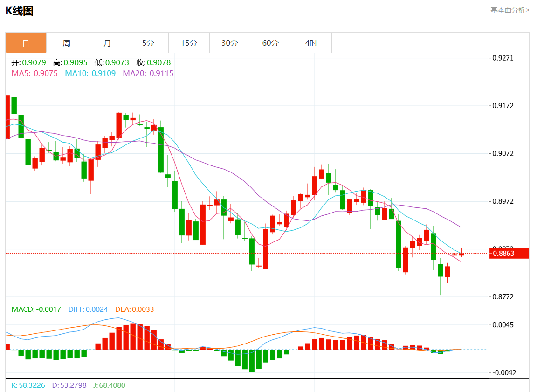Viewport: 537px width, 392px height.
Task: Click the MA10: 0.9109 indicator label
Action: (90, 73)
